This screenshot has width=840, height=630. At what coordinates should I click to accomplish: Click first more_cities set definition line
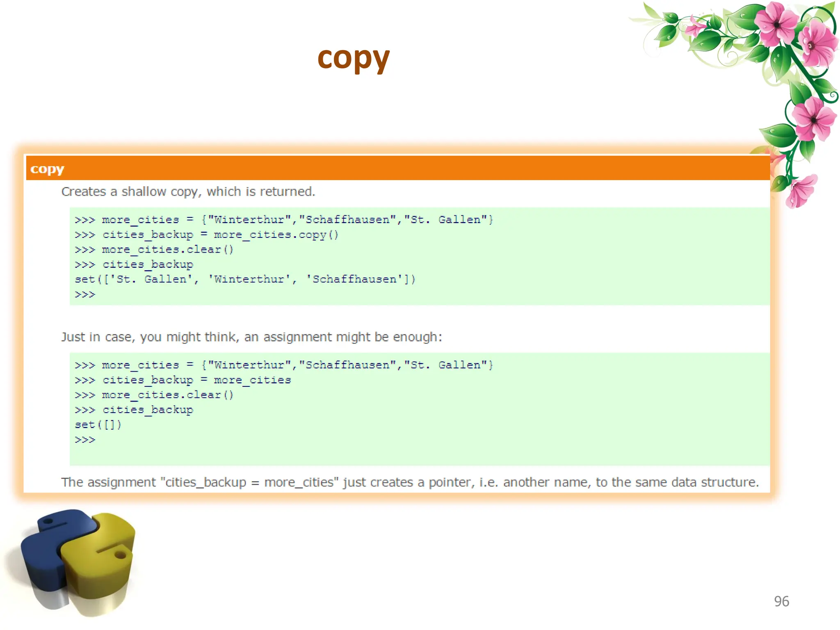point(284,220)
